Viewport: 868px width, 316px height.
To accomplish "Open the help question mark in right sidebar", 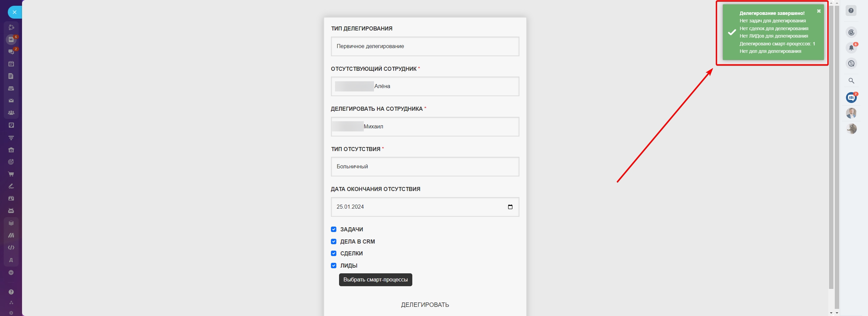I will pos(851,10).
